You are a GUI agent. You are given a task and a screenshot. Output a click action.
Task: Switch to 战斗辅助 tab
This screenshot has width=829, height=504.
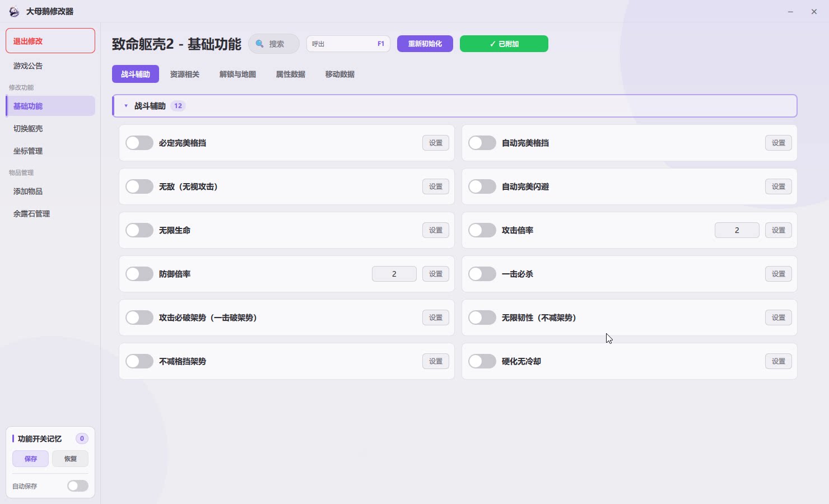tap(136, 74)
